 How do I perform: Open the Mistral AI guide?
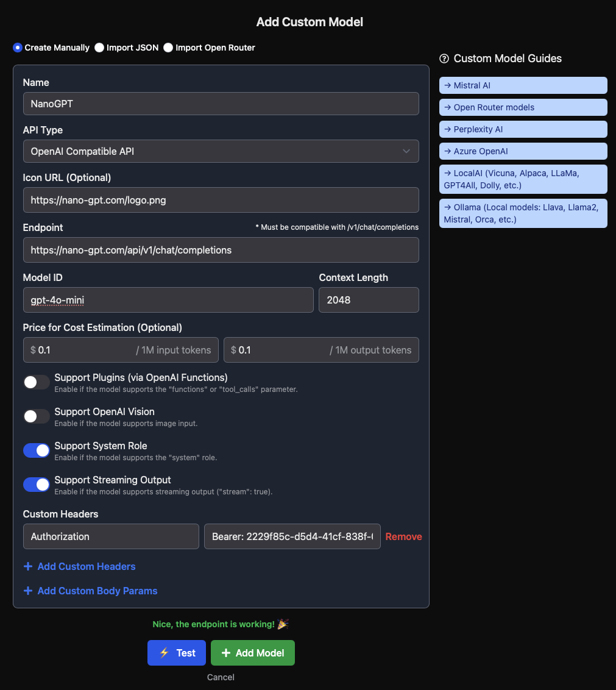click(522, 85)
